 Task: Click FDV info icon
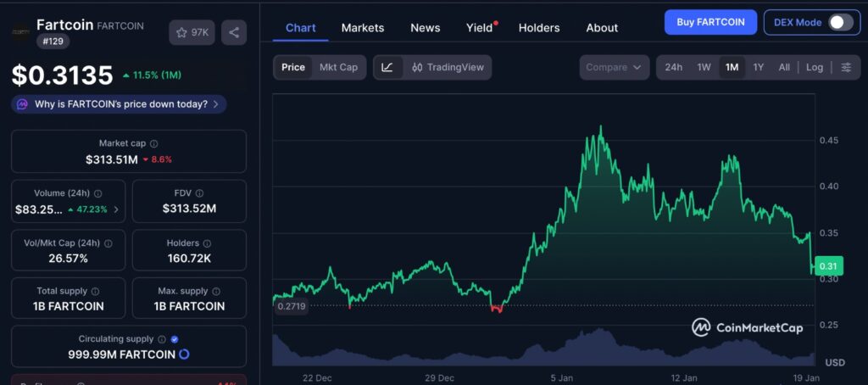tap(199, 193)
